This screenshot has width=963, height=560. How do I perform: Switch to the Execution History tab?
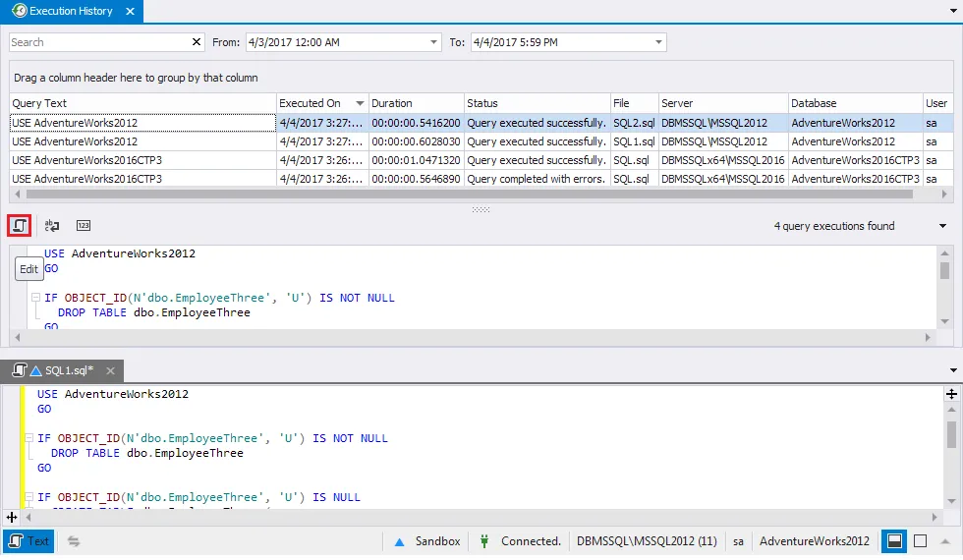(71, 12)
